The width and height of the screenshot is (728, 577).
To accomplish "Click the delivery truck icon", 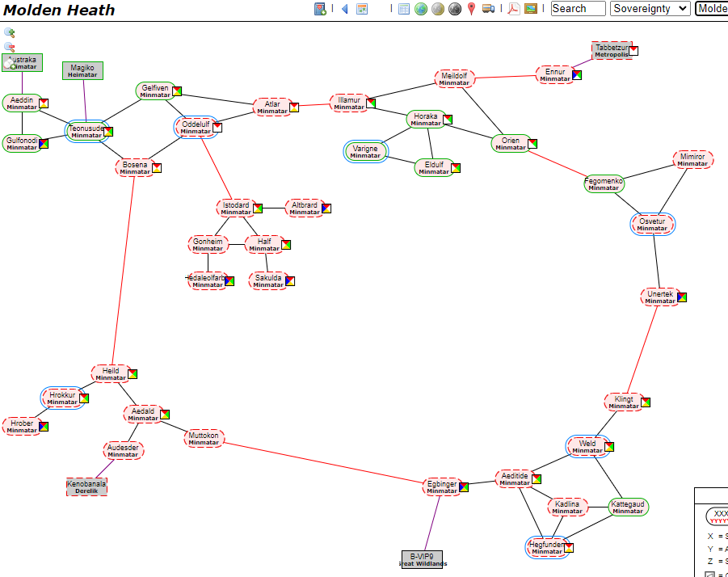I will point(488,9).
